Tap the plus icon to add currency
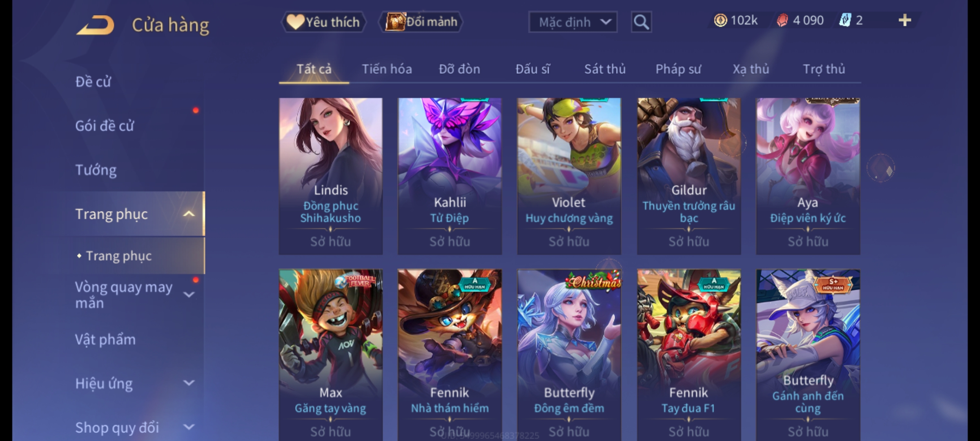This screenshot has width=980, height=441. pyautogui.click(x=905, y=20)
